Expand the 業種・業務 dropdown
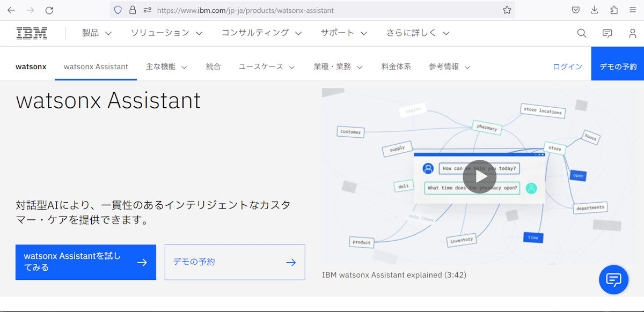Screen dimensions: 644x312 point(338,67)
